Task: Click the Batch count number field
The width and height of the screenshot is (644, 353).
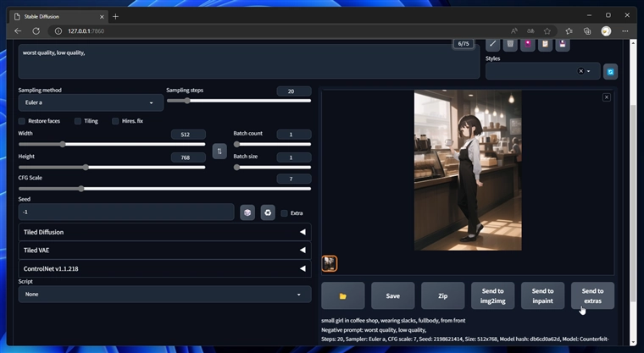Action: [x=294, y=135]
